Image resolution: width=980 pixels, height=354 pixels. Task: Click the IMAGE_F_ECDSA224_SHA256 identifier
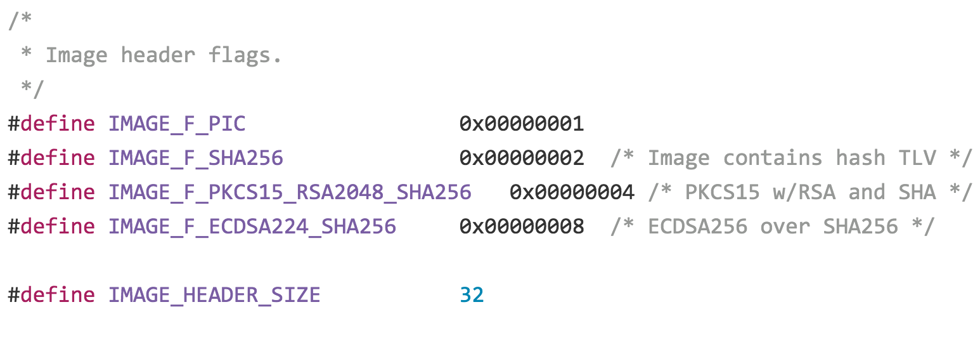point(252,226)
